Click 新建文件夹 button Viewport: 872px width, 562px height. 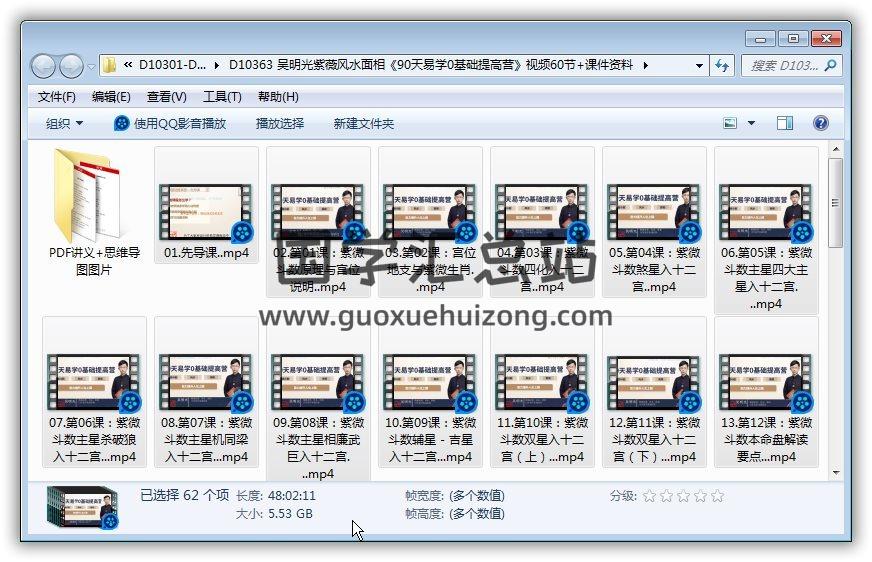pos(364,123)
